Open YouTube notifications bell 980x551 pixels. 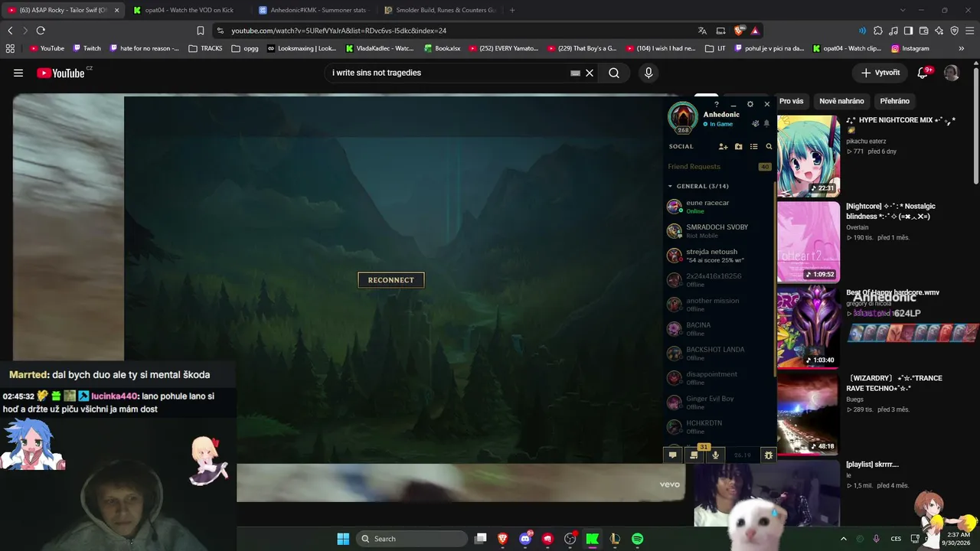tap(923, 73)
